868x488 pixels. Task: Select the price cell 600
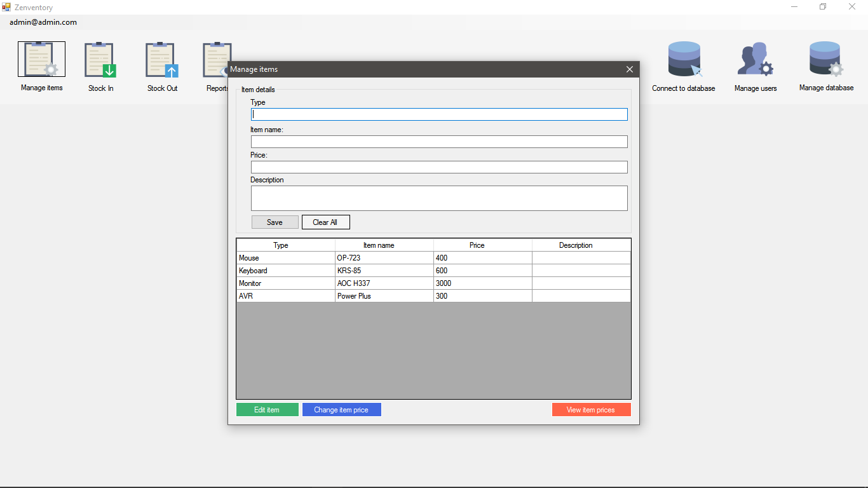tap(483, 271)
